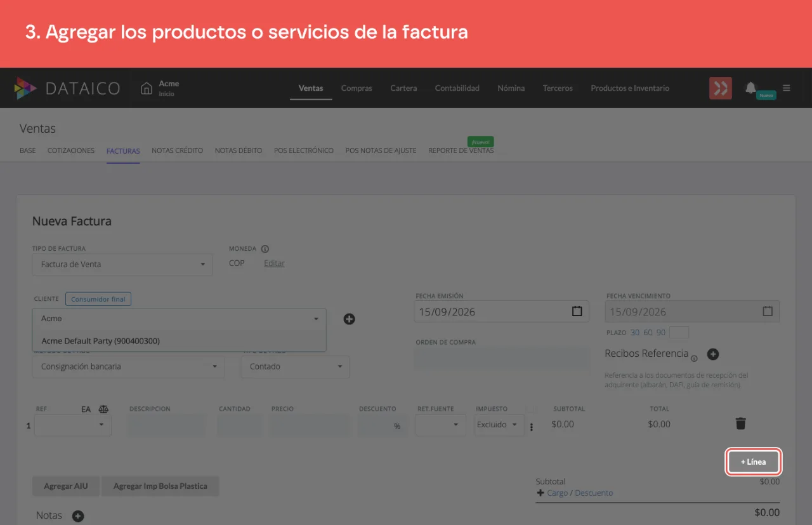Select Acme Default Party (900400300) option

click(x=180, y=341)
